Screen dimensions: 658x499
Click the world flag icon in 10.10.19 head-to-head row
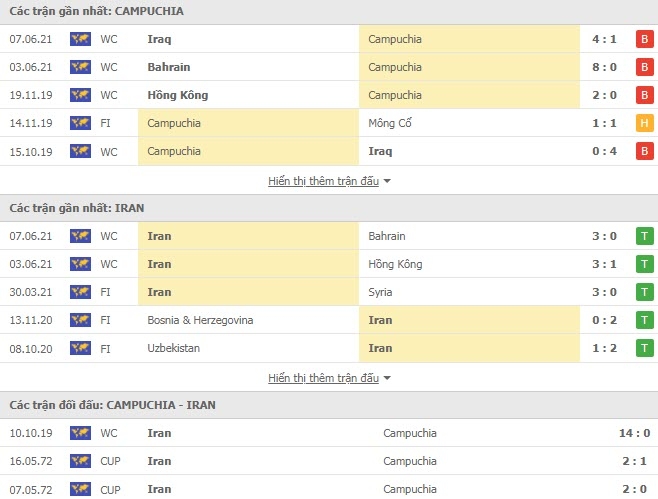80,433
